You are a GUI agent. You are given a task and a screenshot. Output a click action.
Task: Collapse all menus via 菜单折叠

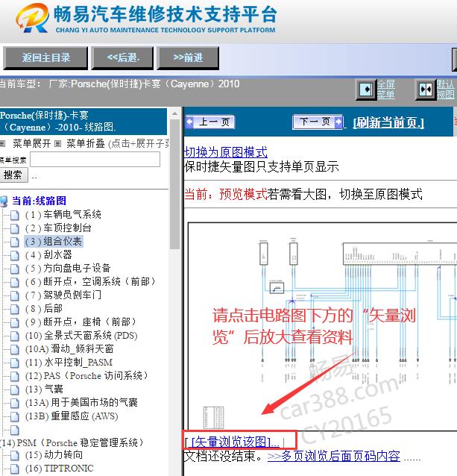click(x=86, y=143)
